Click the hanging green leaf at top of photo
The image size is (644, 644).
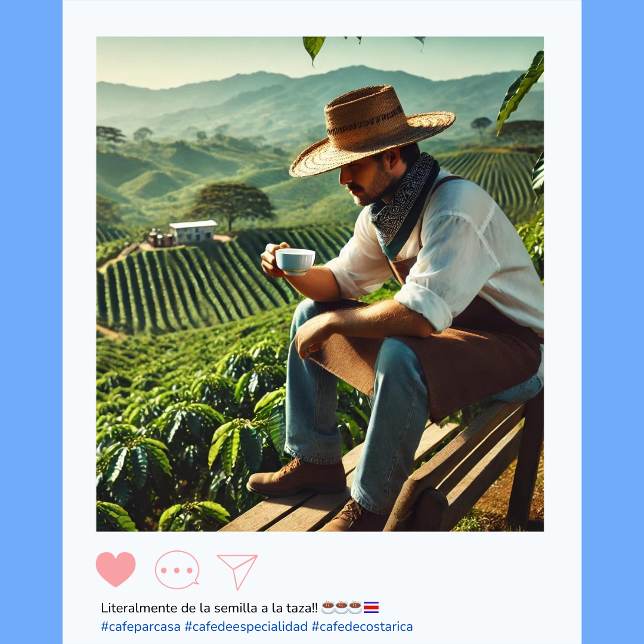314,49
